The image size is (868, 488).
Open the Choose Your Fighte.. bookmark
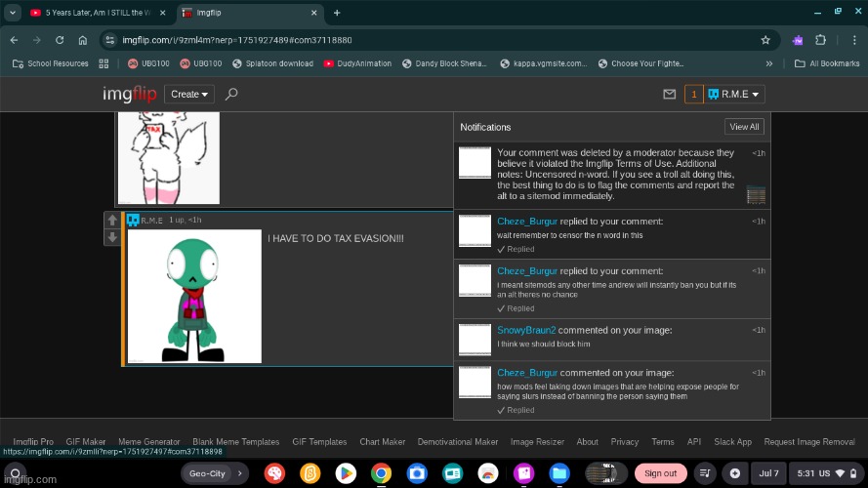pos(641,63)
